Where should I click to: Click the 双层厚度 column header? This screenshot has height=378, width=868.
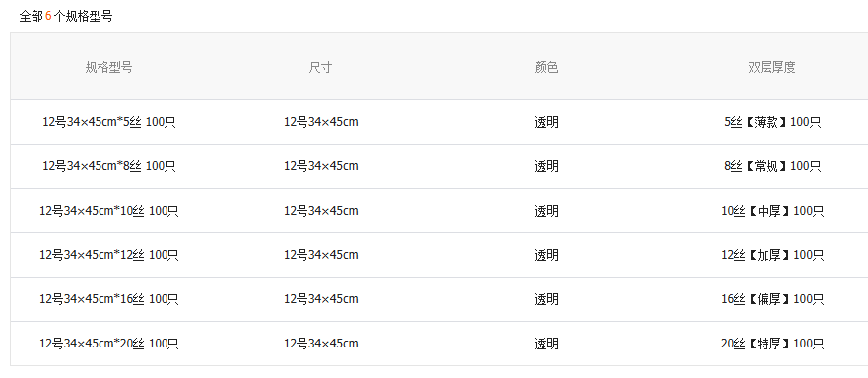[x=771, y=68]
